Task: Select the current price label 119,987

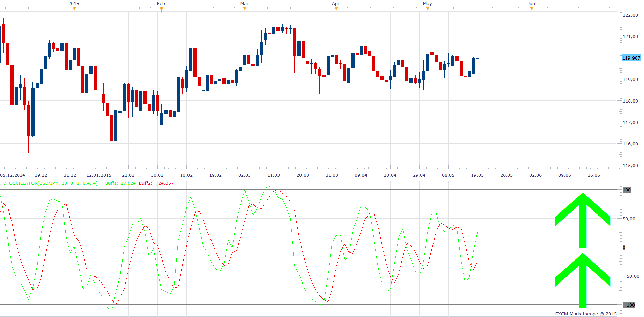Action: (x=631, y=58)
